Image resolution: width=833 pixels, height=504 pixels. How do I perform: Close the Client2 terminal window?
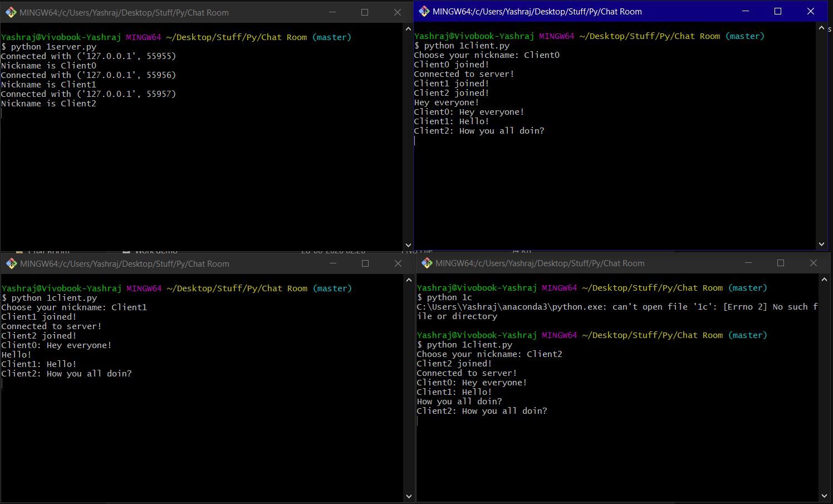(x=814, y=263)
